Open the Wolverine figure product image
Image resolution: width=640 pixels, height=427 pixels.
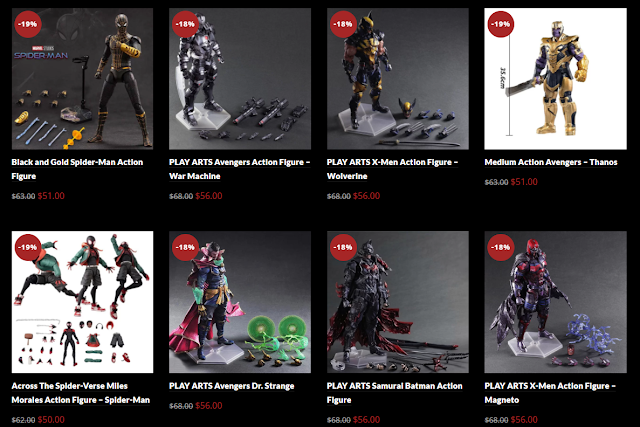398,79
